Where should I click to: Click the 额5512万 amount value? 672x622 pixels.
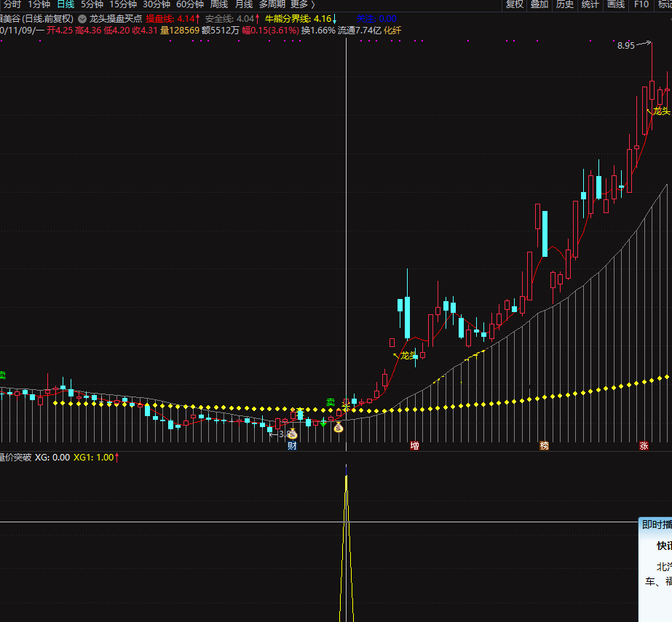click(x=221, y=31)
